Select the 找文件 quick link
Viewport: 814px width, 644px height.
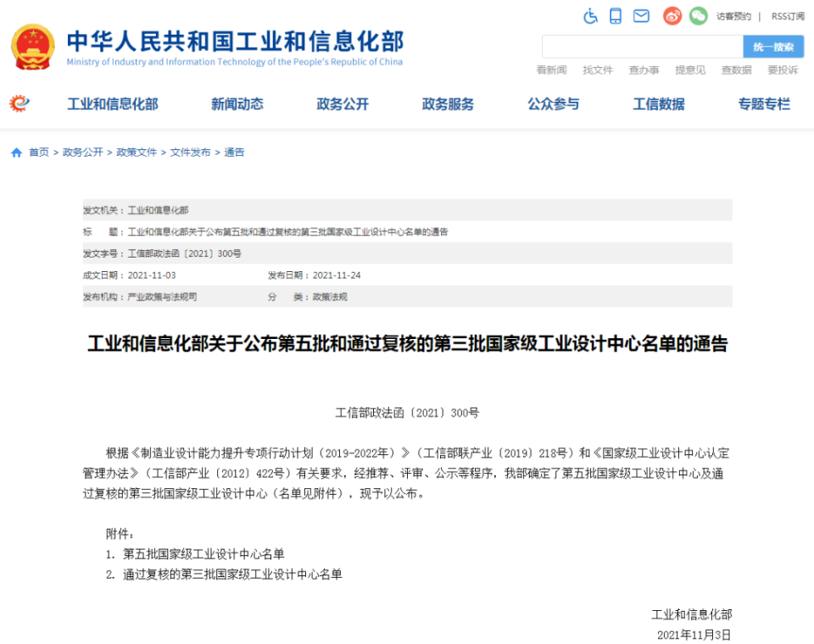[x=598, y=70]
